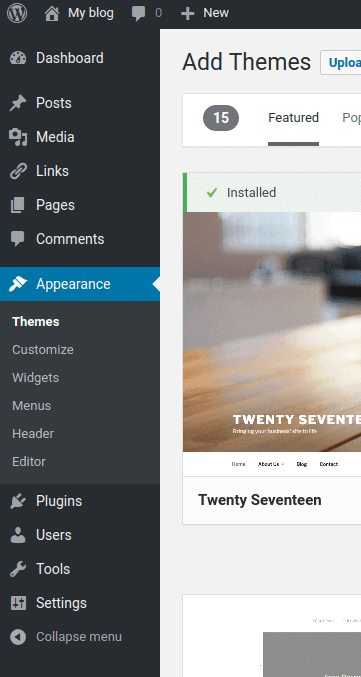
Task: Open the Media library icon
Action: pyautogui.click(x=18, y=137)
